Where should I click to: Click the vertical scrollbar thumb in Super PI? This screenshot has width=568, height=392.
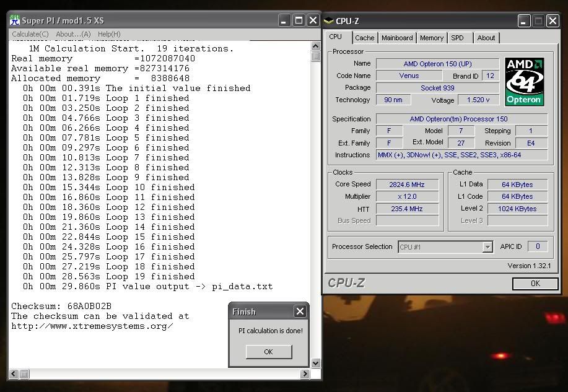[315, 56]
